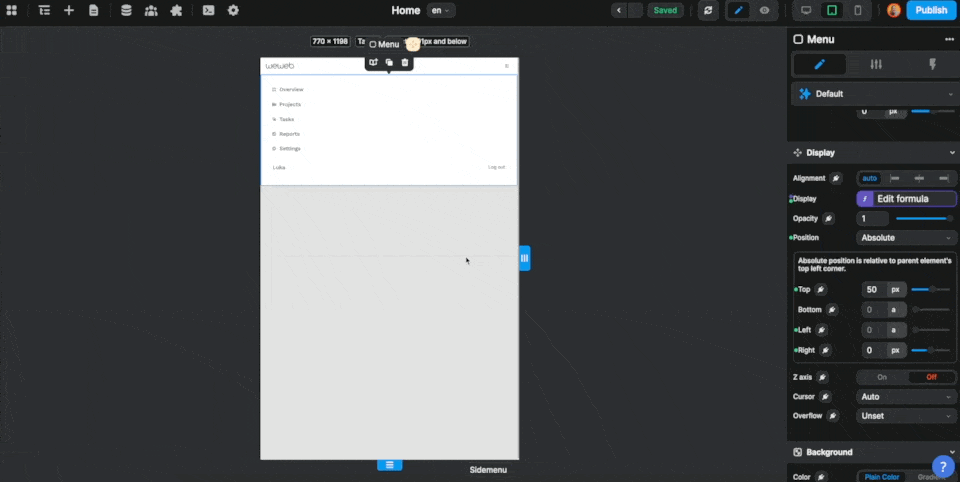The height and width of the screenshot is (482, 960).
Task: Adjust the Top slider
Action: point(931,290)
